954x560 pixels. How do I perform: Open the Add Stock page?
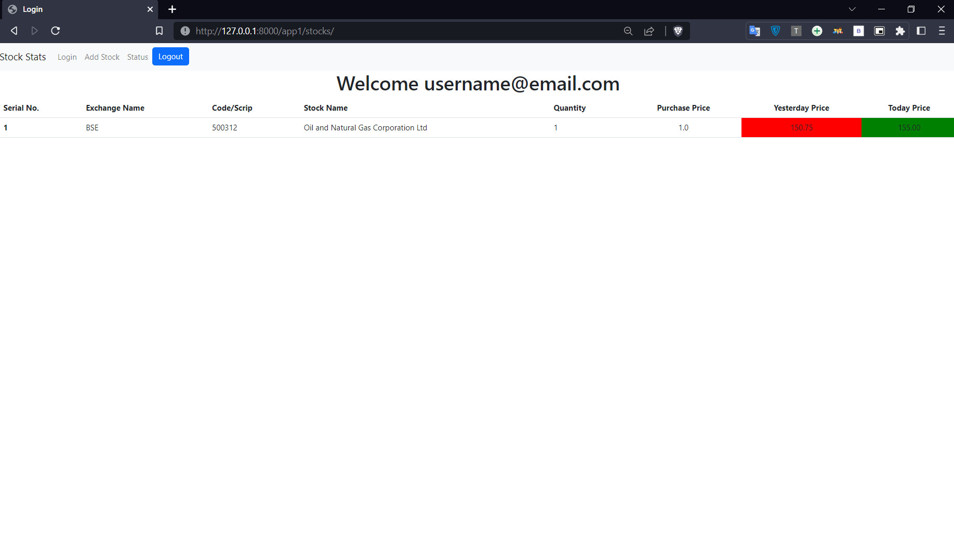(102, 57)
